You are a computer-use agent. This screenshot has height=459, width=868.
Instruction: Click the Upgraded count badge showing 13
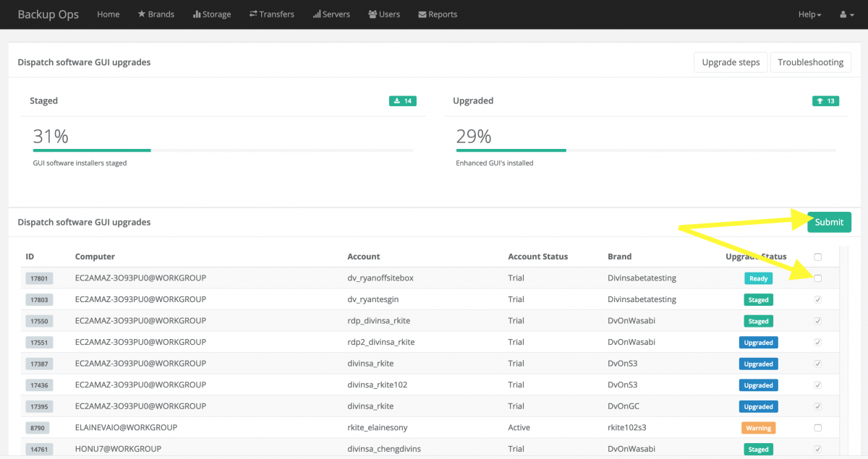[825, 101]
